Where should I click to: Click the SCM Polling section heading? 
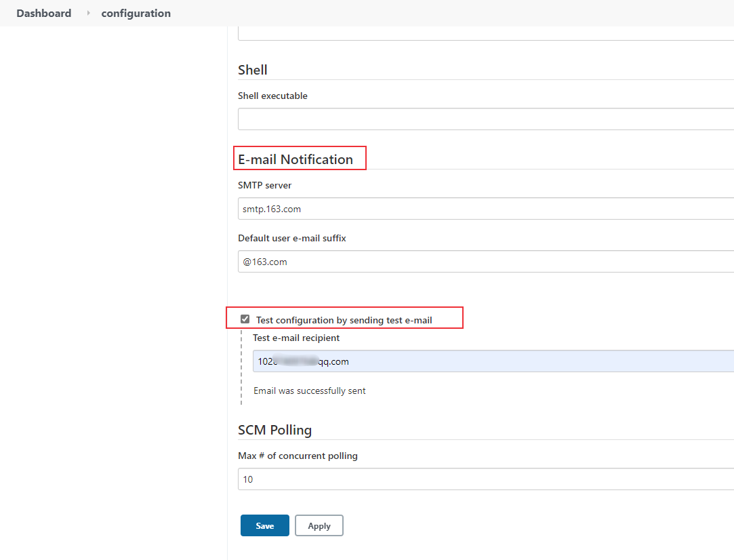coord(274,430)
